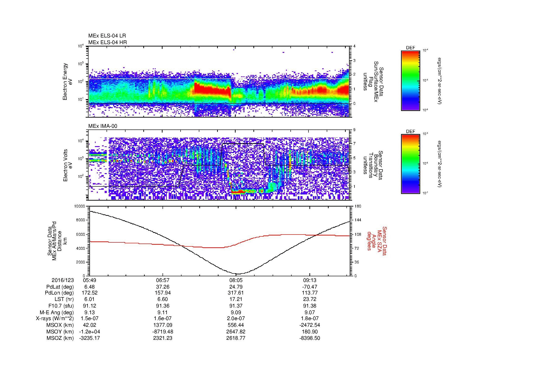The image size is (555, 392).
Task: Click the top colorbar units 'ergs/(cm**2-sr-sec-eV)' label
Action: pyautogui.click(x=439, y=81)
